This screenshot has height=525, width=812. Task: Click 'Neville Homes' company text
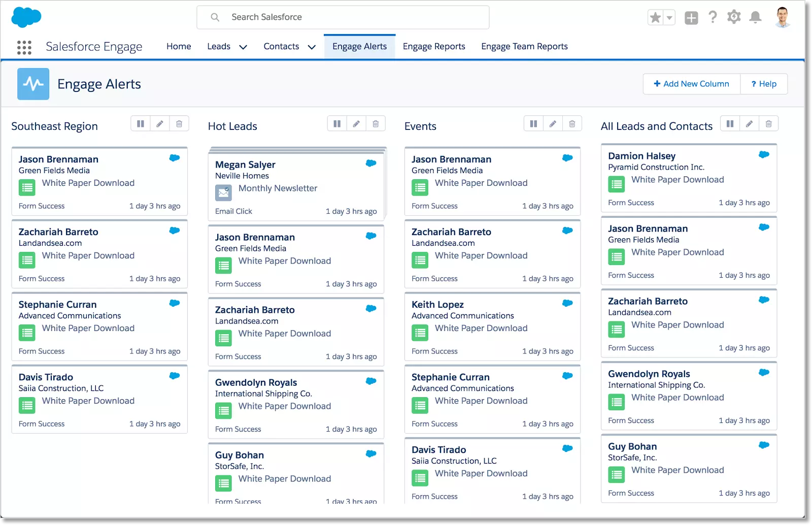(242, 176)
